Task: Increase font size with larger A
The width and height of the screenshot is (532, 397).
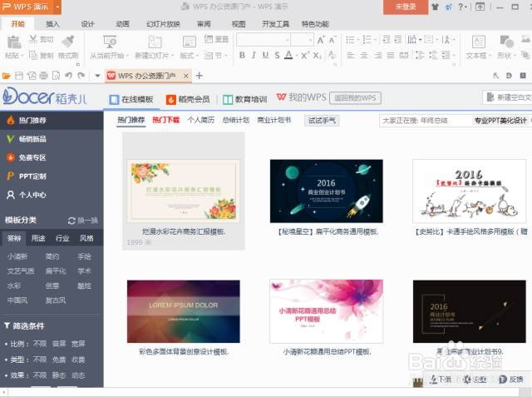Action: tap(321, 40)
